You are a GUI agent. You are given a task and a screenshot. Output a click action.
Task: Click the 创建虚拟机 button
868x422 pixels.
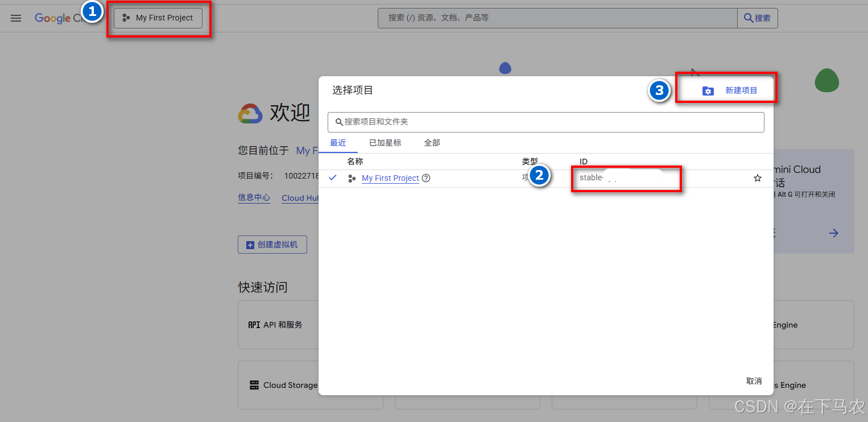272,245
